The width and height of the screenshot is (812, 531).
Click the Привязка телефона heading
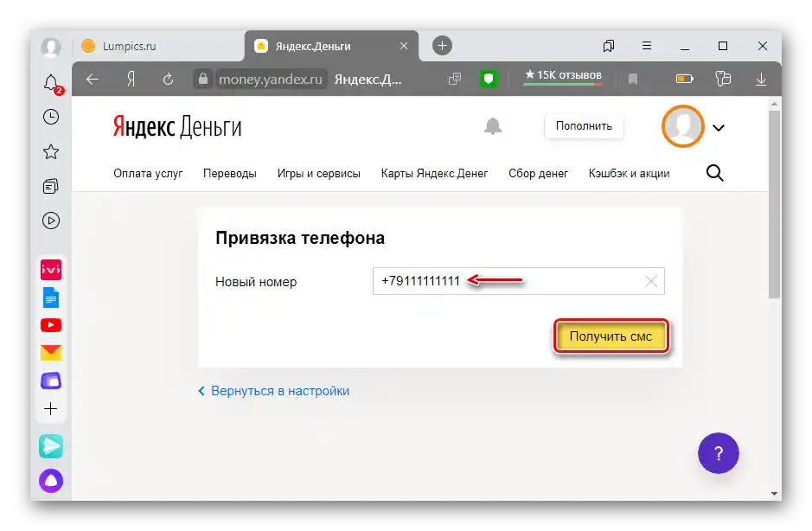click(x=300, y=239)
